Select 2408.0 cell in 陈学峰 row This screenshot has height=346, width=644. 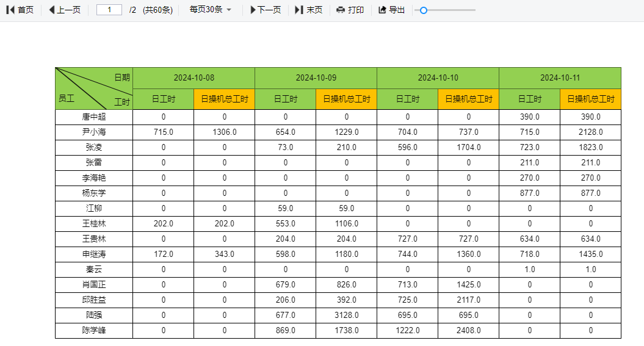pyautogui.click(x=469, y=330)
